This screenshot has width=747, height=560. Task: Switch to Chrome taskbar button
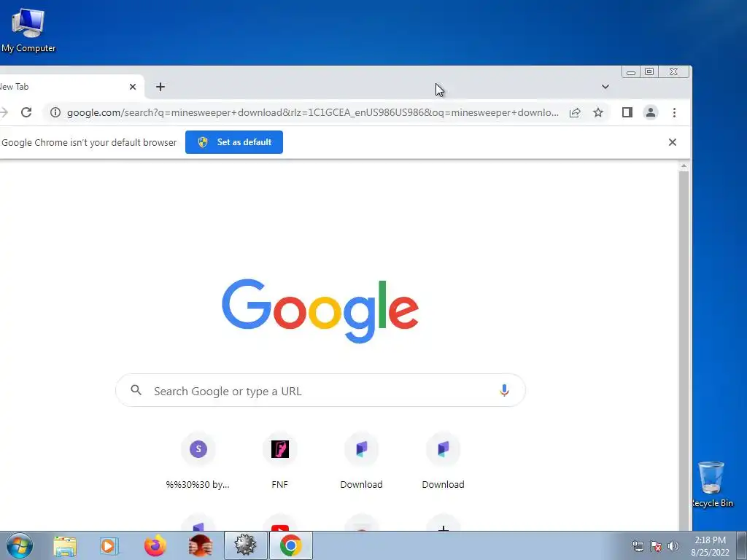[290, 545]
